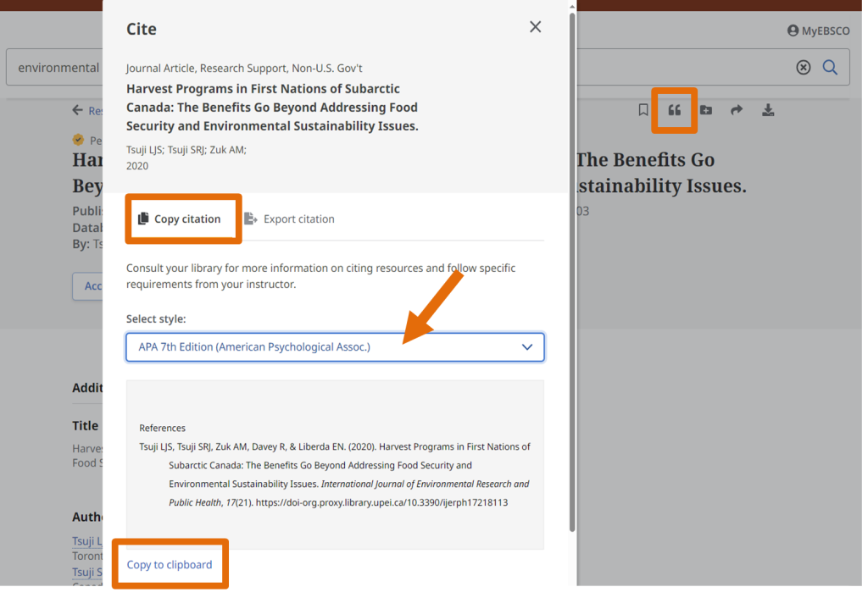
Task: Clear the search field with circled X
Action: [803, 68]
